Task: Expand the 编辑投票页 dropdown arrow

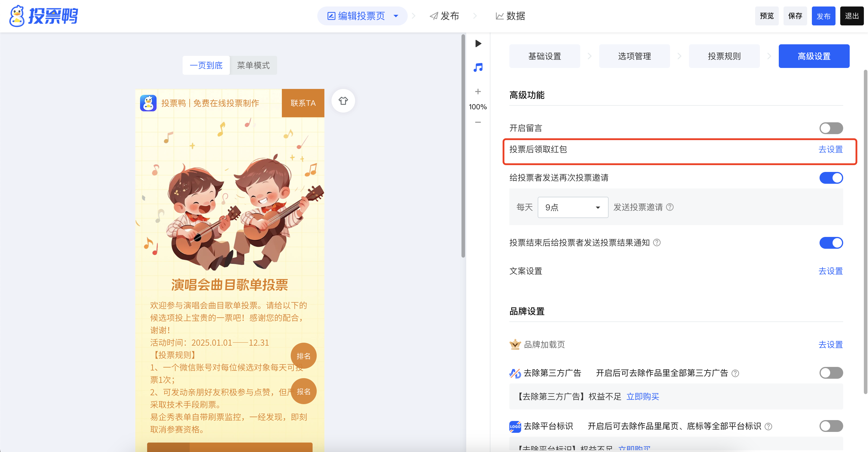Action: (396, 16)
